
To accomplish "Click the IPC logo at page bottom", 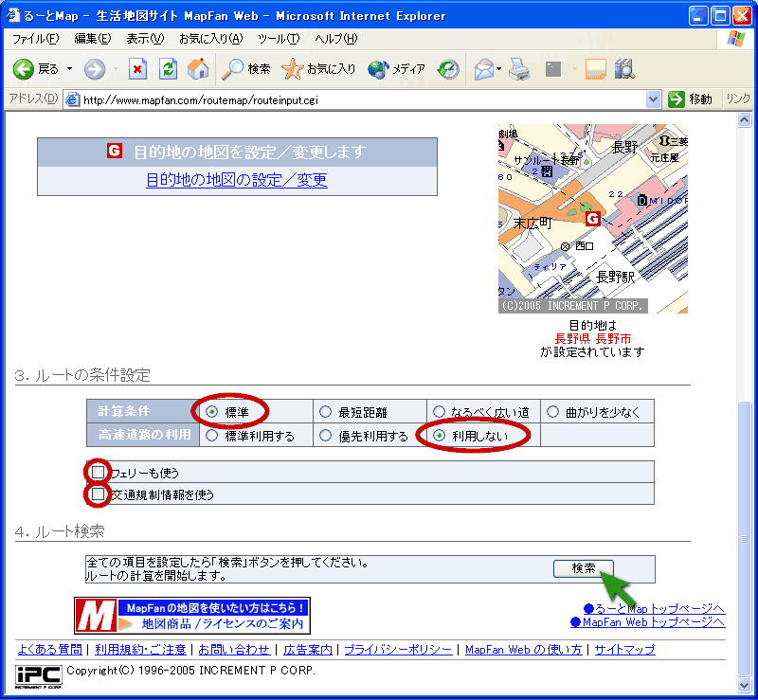I will click(x=38, y=677).
